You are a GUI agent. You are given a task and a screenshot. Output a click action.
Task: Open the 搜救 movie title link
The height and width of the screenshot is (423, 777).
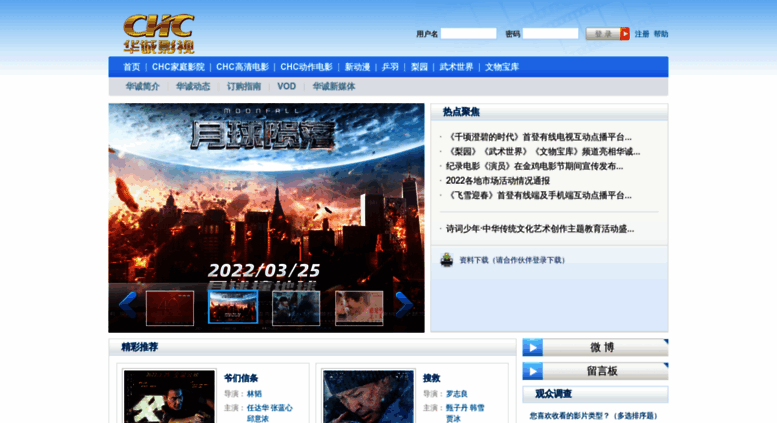coord(432,378)
